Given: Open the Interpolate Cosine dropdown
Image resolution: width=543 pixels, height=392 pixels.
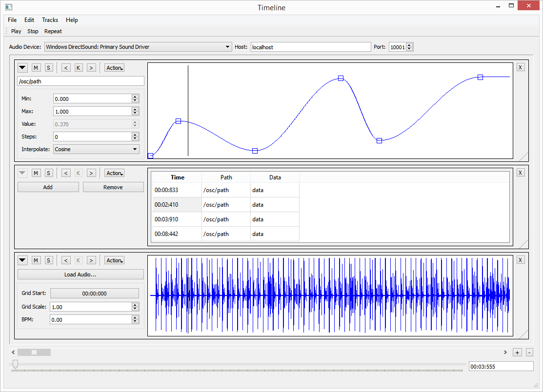Looking at the screenshot, I should [96, 149].
